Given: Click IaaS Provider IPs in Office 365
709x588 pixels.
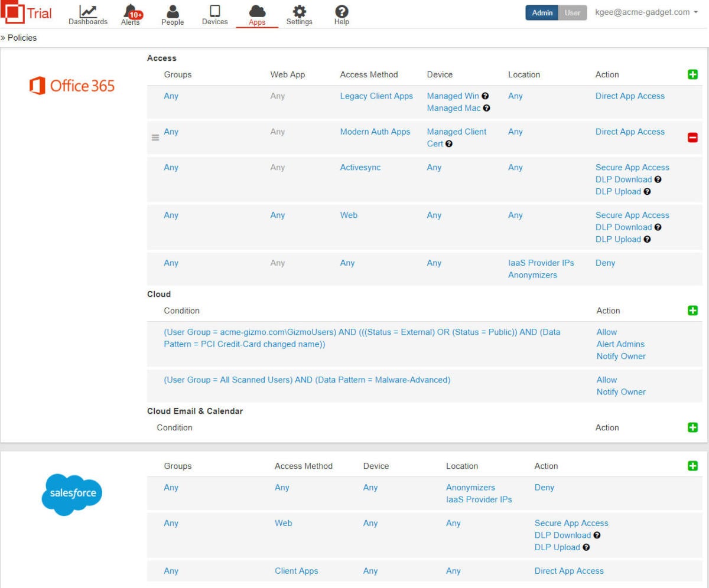Looking at the screenshot, I should [541, 263].
